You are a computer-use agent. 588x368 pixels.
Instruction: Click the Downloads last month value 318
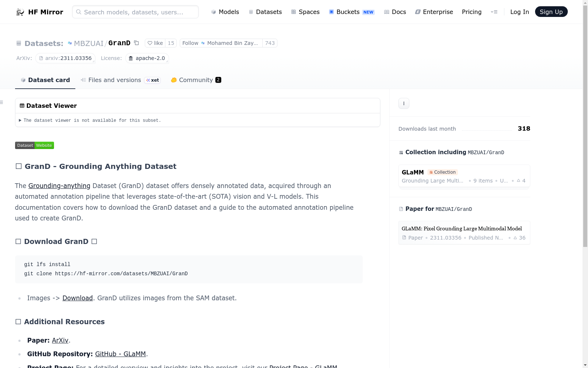coord(524,128)
